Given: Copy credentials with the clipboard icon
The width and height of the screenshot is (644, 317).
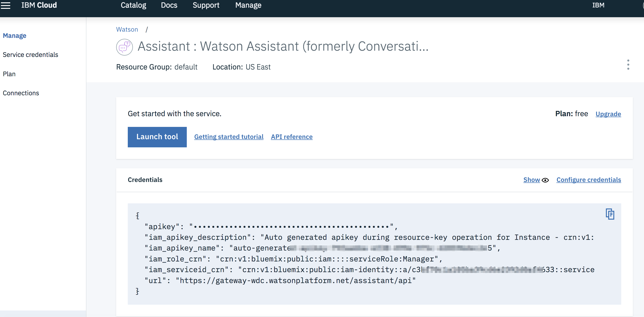Looking at the screenshot, I should click(x=610, y=214).
